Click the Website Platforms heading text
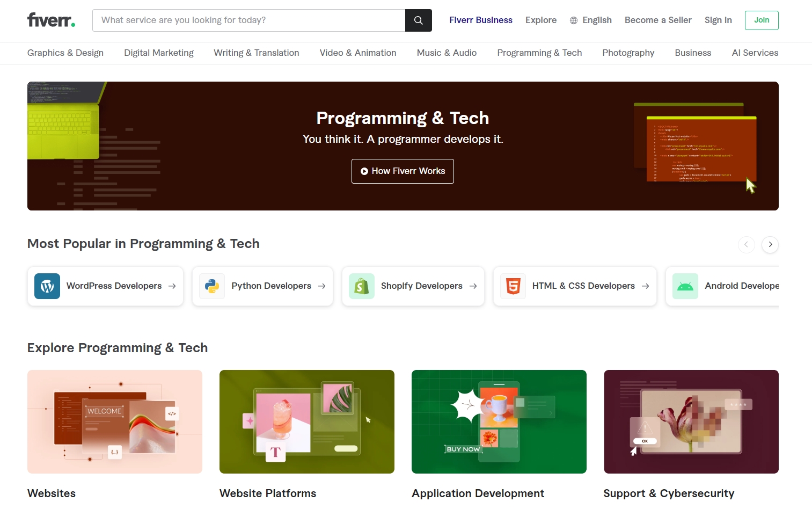This screenshot has width=812, height=509. click(268, 493)
